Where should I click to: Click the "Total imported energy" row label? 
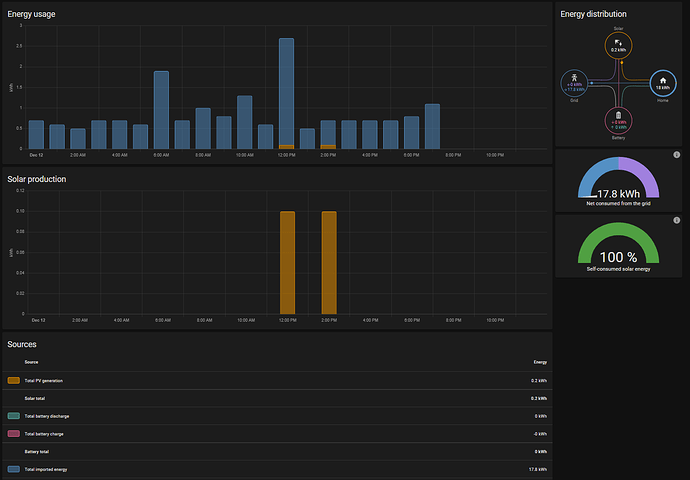point(46,469)
